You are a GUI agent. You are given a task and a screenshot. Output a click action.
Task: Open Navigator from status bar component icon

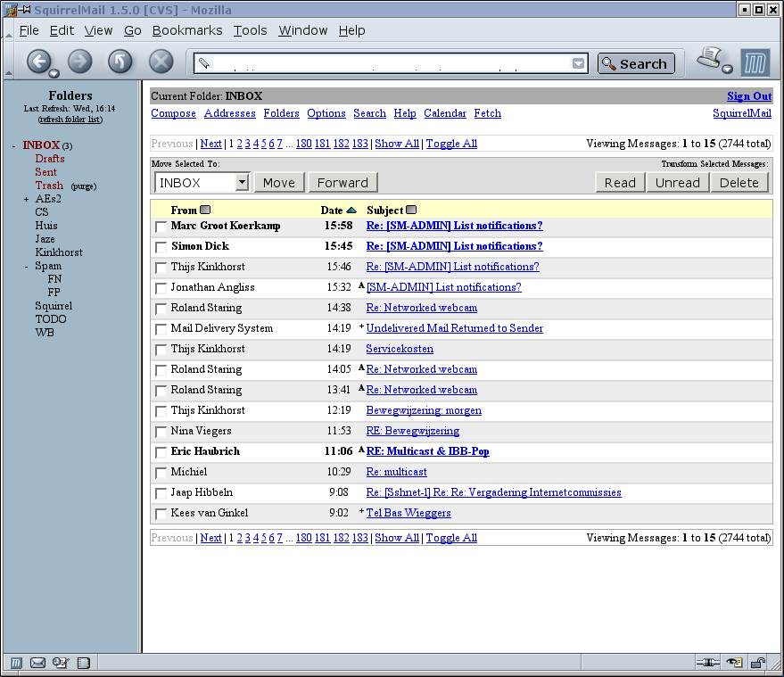point(16,663)
